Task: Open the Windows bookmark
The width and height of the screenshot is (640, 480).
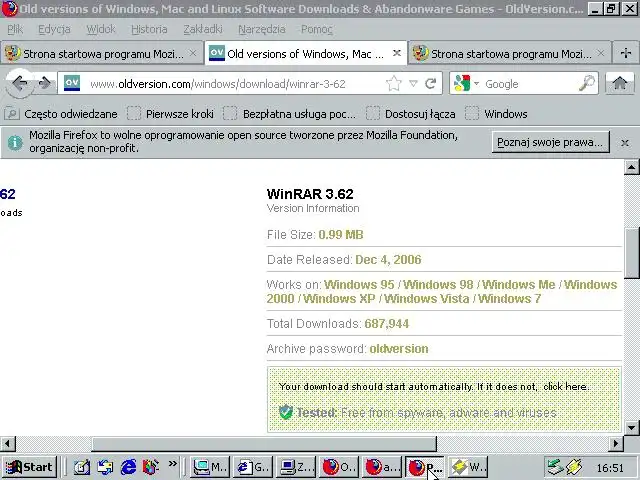Action: point(496,114)
